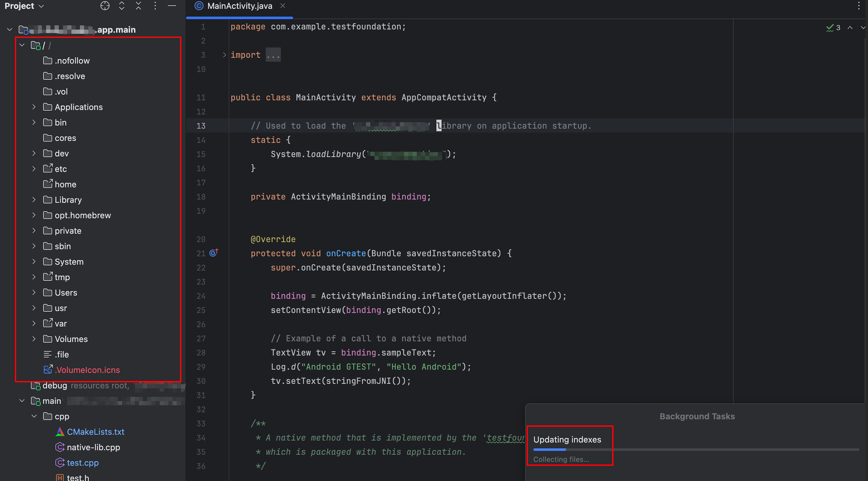868x481 pixels.
Task: Select the .VolumeIcon.icns file
Action: (87, 370)
